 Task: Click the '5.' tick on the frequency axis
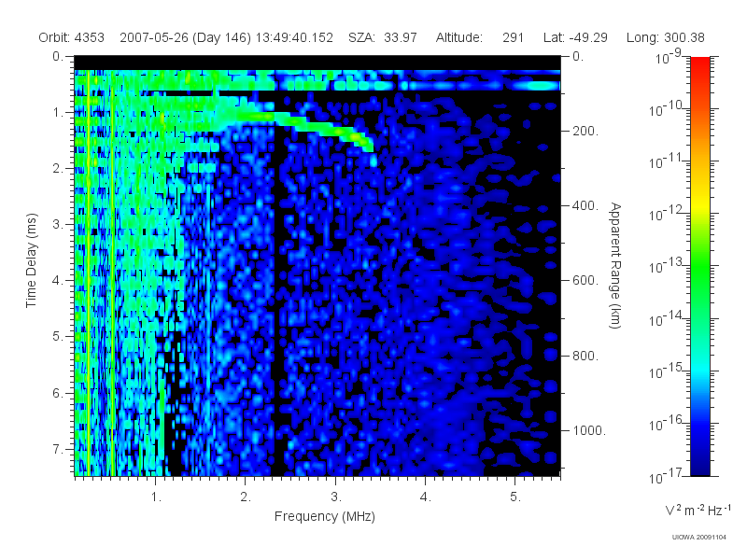[515, 497]
